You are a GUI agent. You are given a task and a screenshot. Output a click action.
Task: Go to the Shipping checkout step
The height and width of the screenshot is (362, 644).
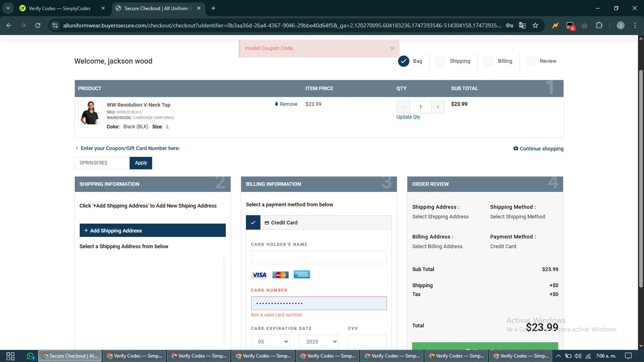pos(453,61)
